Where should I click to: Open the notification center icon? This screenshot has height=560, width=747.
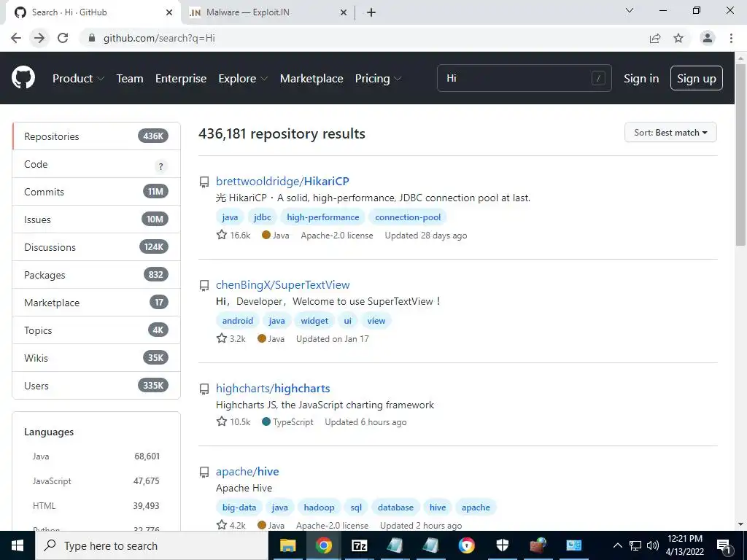coord(724,545)
